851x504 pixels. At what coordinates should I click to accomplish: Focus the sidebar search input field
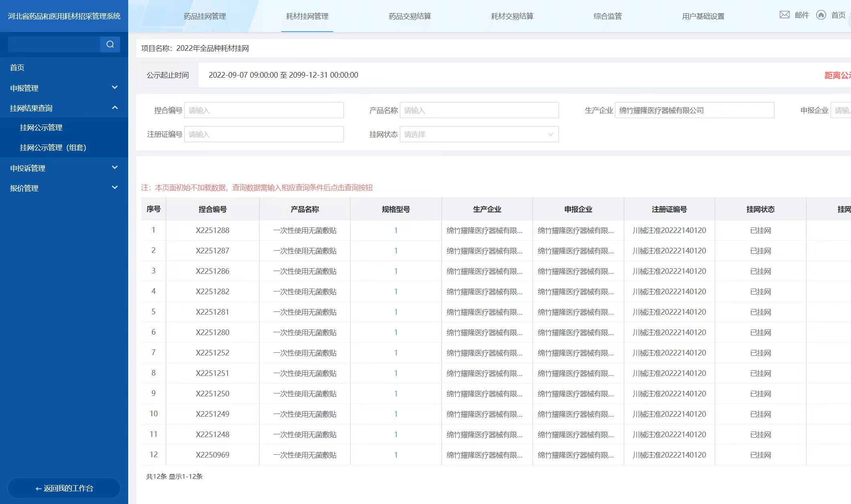coord(54,44)
